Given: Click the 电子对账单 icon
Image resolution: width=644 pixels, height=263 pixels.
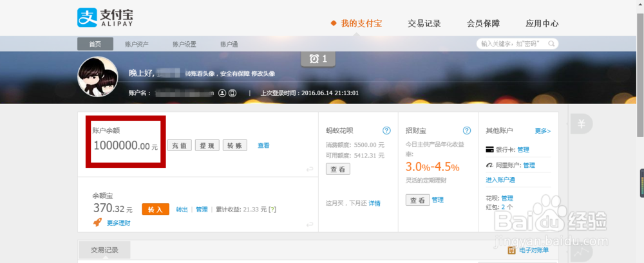Looking at the screenshot, I should tap(512, 250).
